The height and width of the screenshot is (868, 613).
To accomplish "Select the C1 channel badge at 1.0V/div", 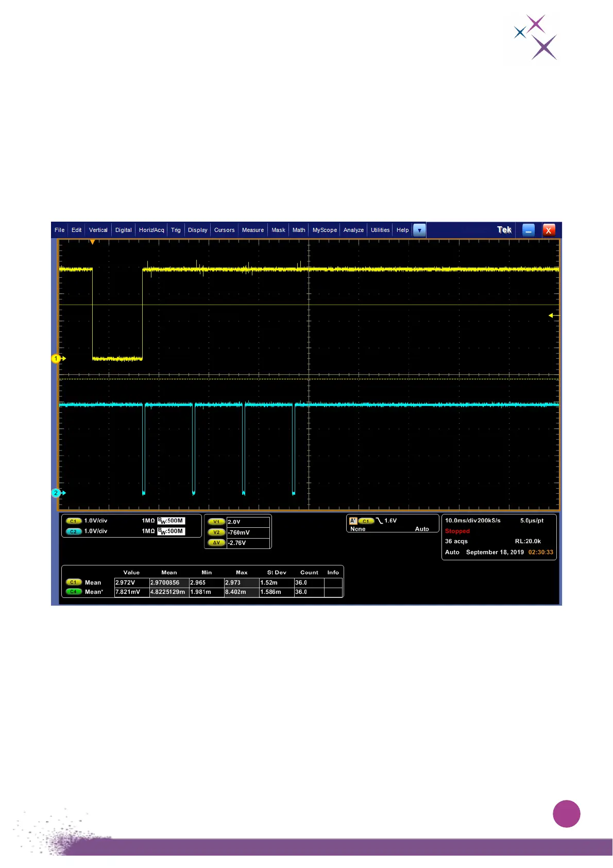I will [x=74, y=521].
